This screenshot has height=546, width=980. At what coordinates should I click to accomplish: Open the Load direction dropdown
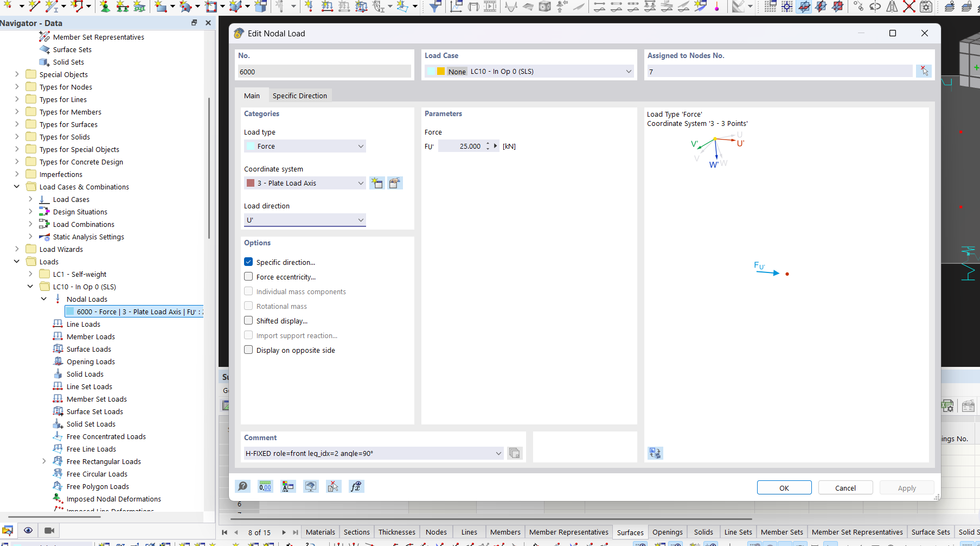pyautogui.click(x=305, y=220)
